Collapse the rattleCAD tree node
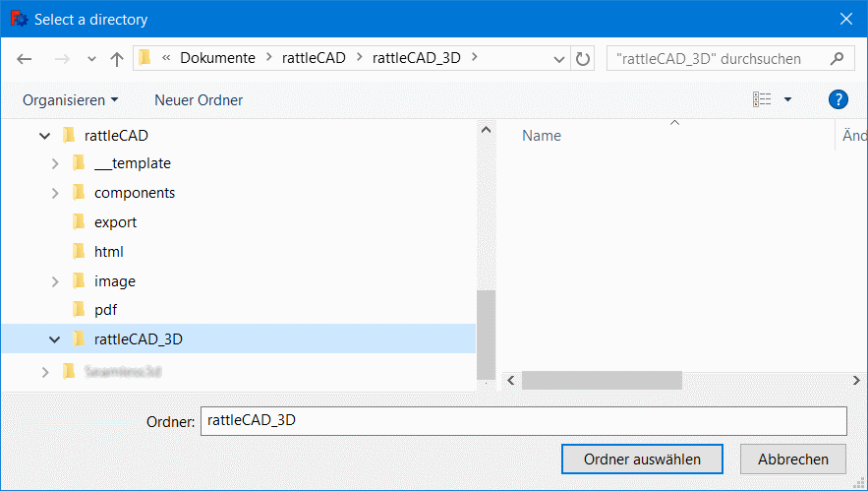 coord(45,136)
